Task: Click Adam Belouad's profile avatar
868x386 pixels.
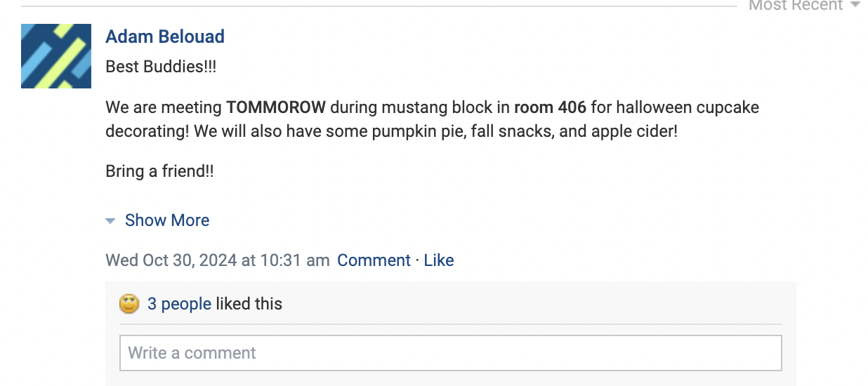Action: (x=56, y=56)
